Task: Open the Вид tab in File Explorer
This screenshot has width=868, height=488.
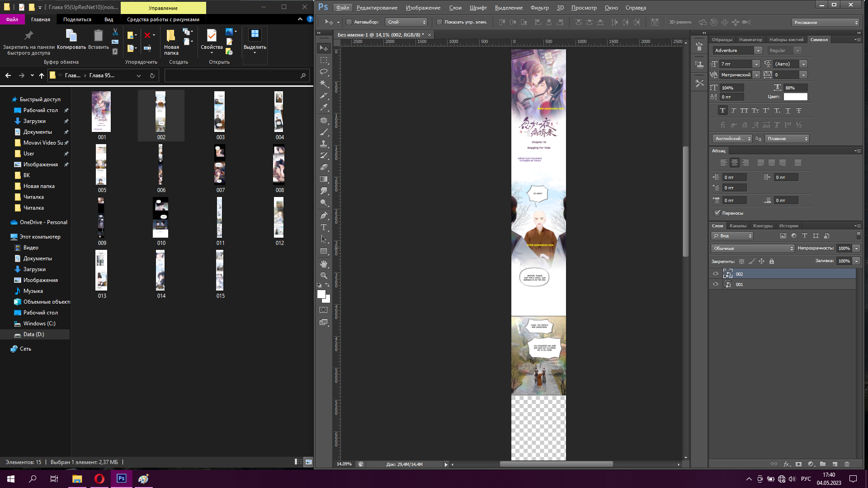Action: point(108,19)
